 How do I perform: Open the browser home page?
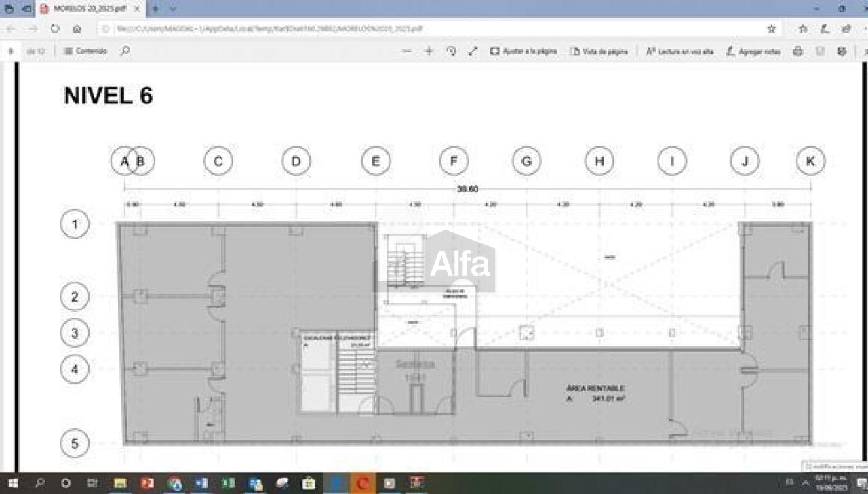(x=77, y=29)
